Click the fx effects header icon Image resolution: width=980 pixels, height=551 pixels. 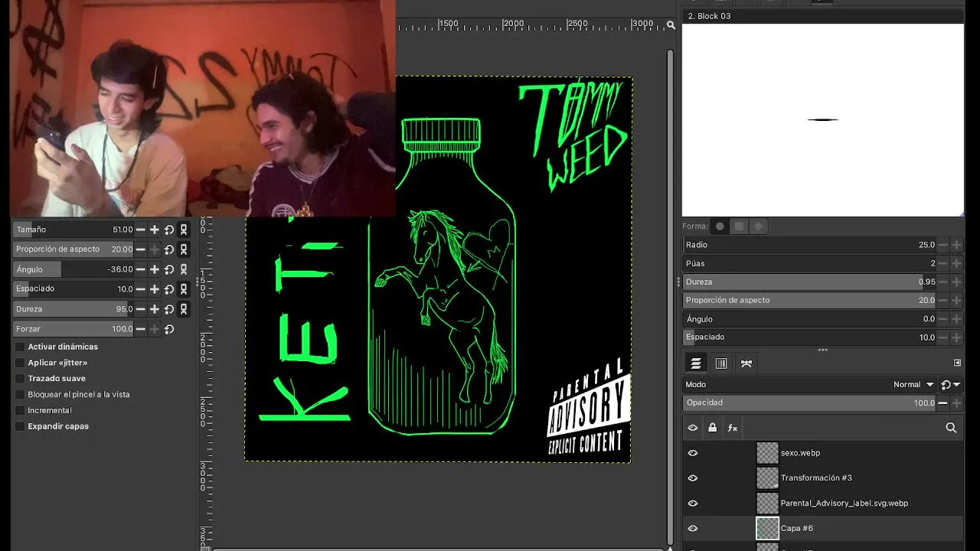point(733,428)
